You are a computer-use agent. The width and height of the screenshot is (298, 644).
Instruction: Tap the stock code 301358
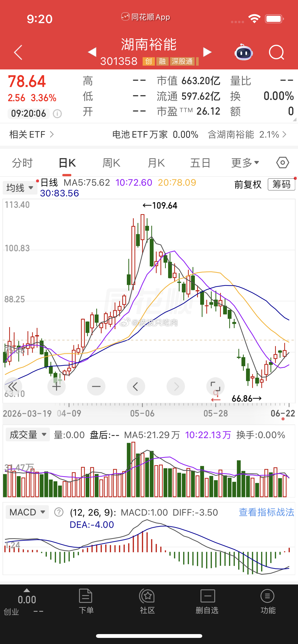coord(119,61)
